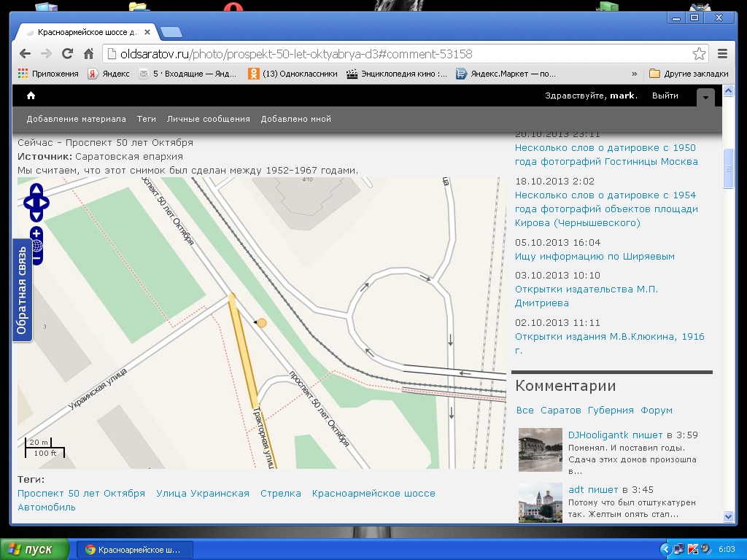Click the browser forward arrow
Image resolution: width=747 pixels, height=560 pixels.
coord(46,54)
